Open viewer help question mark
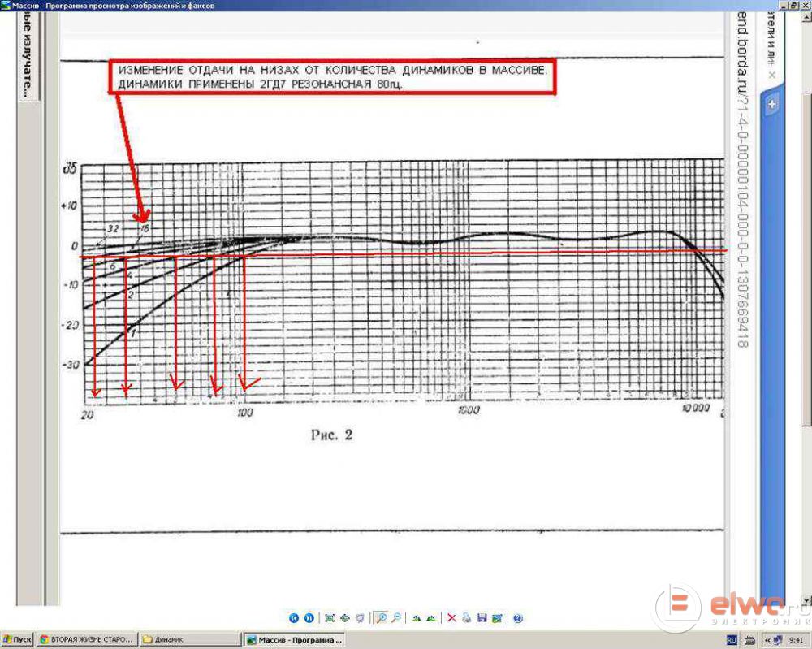 click(x=516, y=618)
